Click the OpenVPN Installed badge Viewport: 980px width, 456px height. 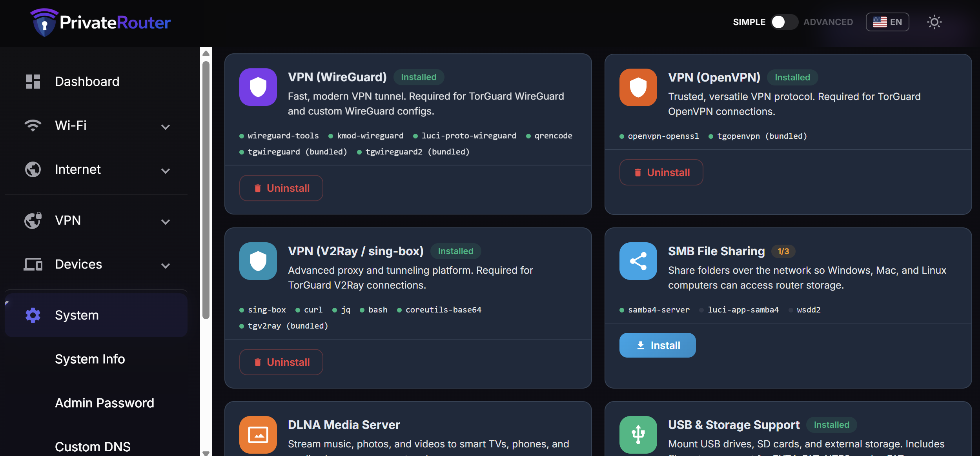(792, 78)
